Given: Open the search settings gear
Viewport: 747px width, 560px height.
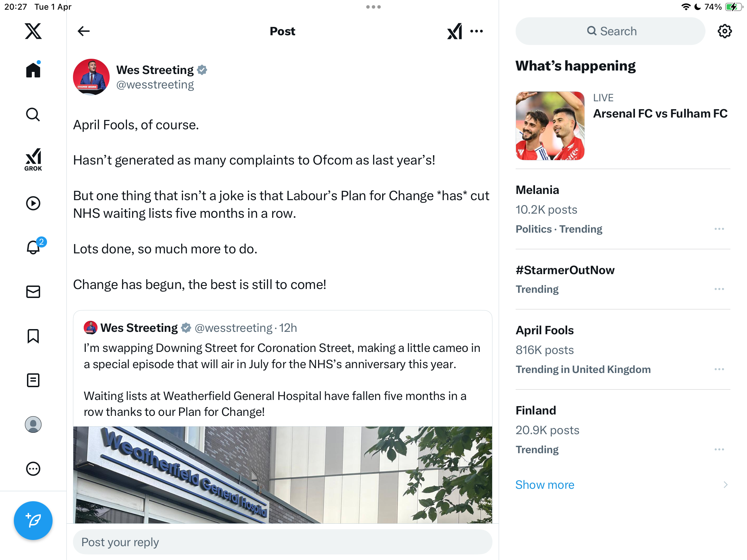Looking at the screenshot, I should (725, 31).
